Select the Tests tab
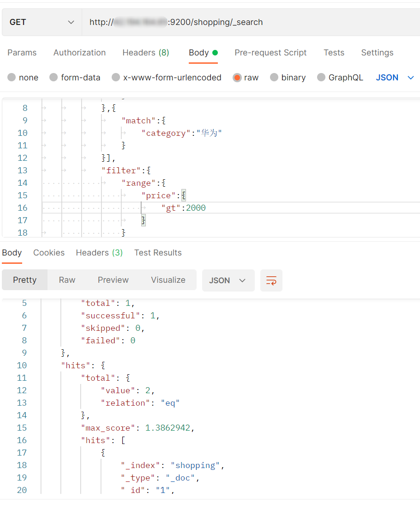Image resolution: width=420 pixels, height=505 pixels. pos(334,53)
